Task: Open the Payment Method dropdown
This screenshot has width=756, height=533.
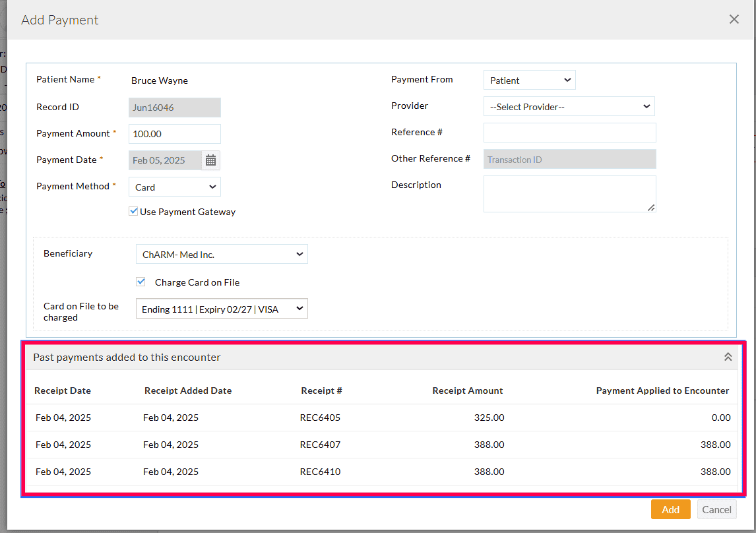Action: pyautogui.click(x=174, y=187)
